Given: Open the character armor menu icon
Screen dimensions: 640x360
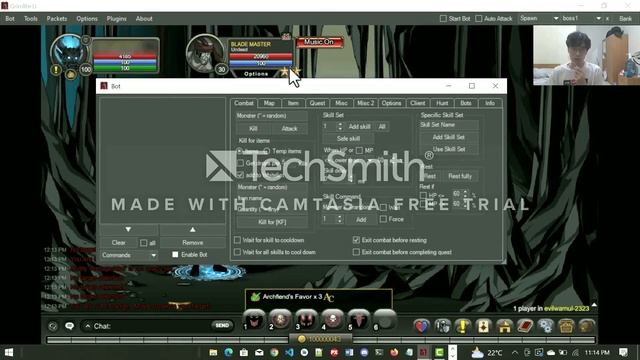Looking at the screenshot, I should point(442,326).
